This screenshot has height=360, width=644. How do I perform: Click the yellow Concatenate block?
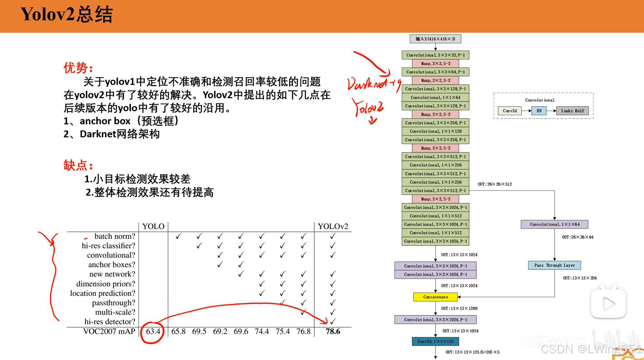click(x=435, y=297)
